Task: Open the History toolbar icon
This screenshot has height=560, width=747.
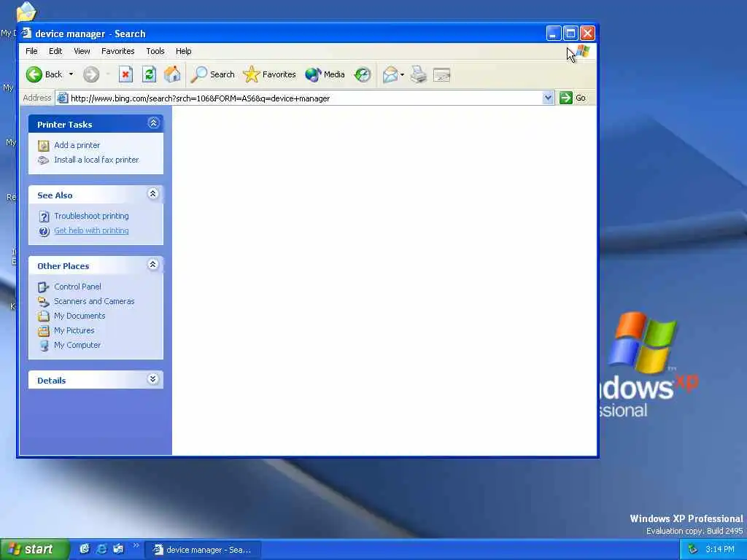Action: [x=363, y=75]
